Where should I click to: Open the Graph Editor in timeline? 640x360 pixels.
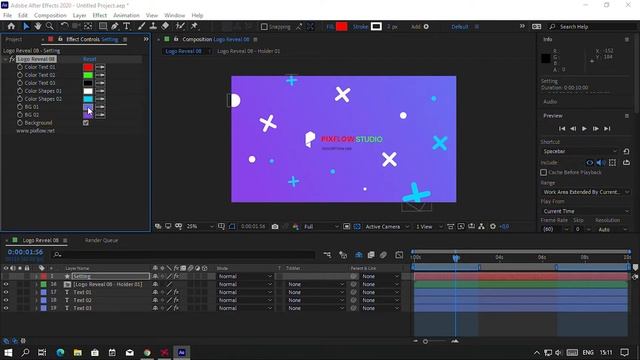[x=399, y=255]
